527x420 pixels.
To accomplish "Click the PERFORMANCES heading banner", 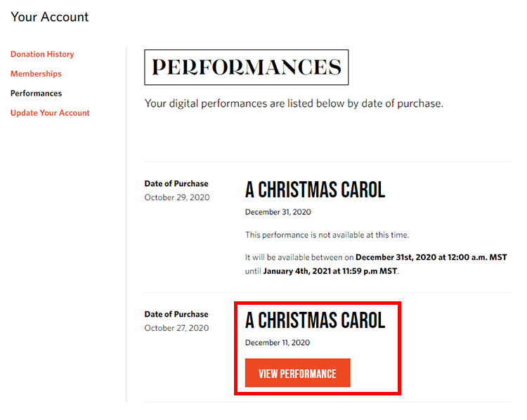I will 247,67.
